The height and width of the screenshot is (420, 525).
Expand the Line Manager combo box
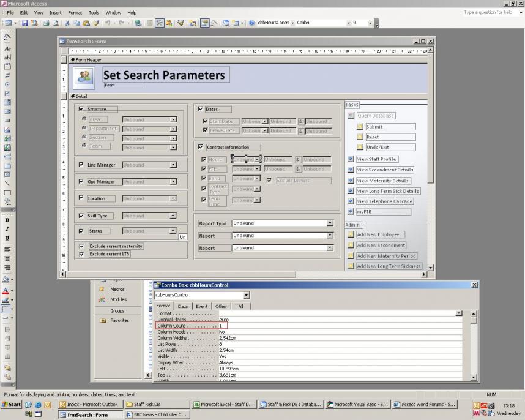pyautogui.click(x=173, y=165)
